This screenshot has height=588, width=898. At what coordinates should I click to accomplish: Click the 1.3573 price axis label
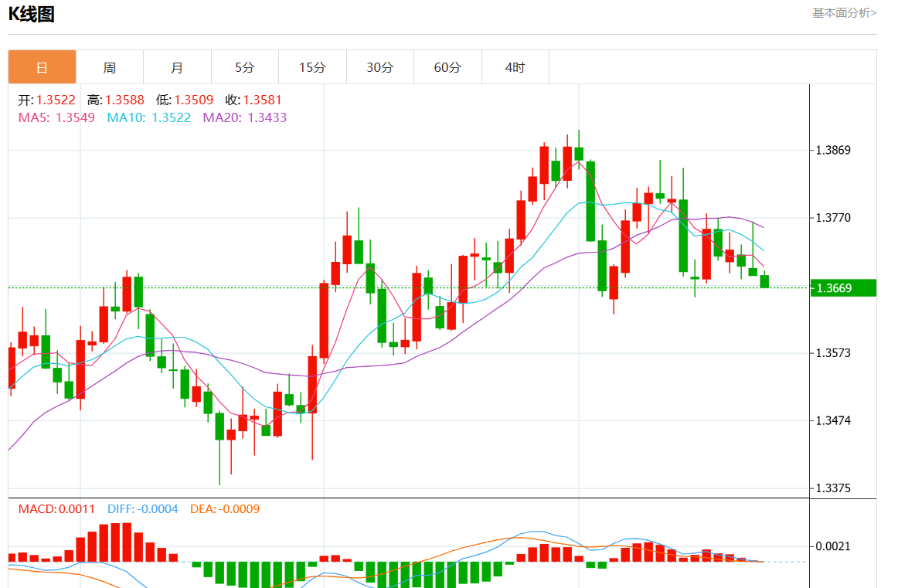click(x=833, y=352)
